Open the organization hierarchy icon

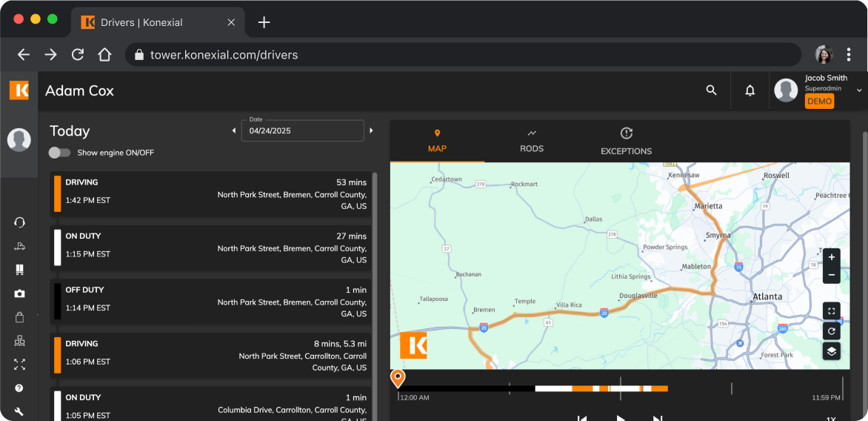pos(19,341)
